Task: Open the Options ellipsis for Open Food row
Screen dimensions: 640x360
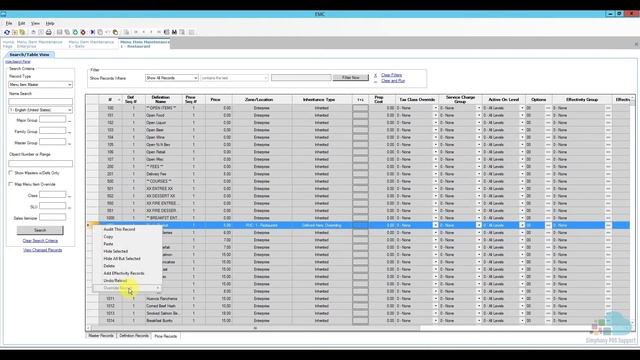Action: coord(548,116)
